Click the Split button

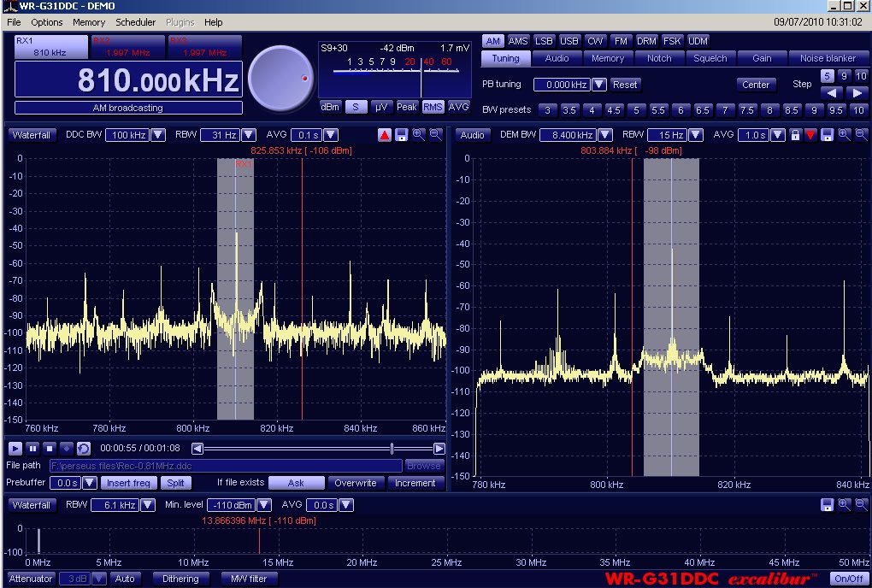[175, 483]
